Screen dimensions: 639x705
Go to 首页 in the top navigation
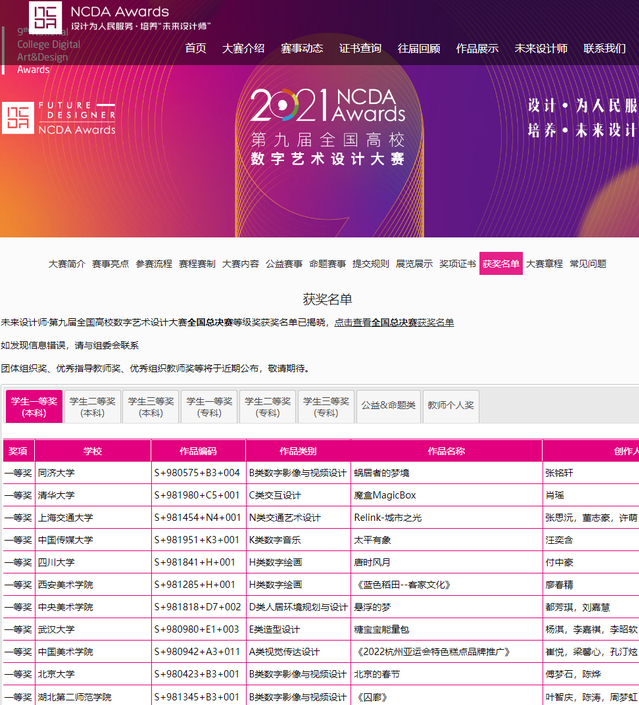(196, 48)
